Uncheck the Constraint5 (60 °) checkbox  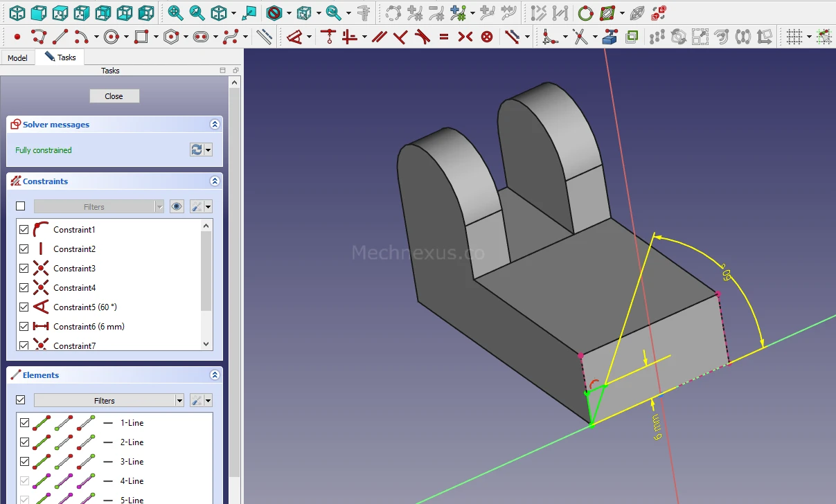(24, 307)
